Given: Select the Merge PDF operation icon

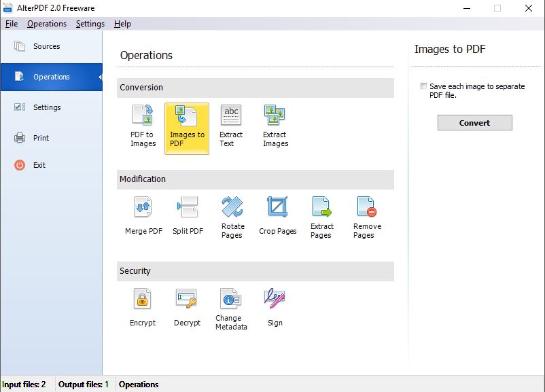Looking at the screenshot, I should [x=143, y=207].
